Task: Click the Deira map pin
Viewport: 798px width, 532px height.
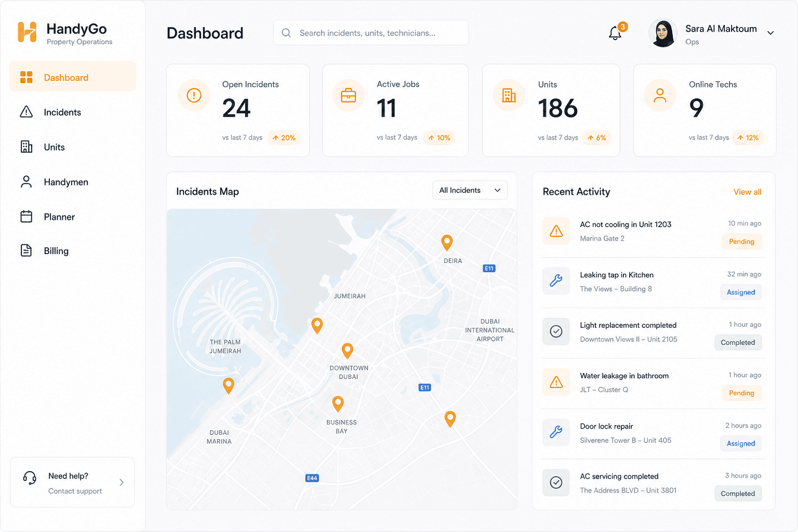Action: point(447,243)
